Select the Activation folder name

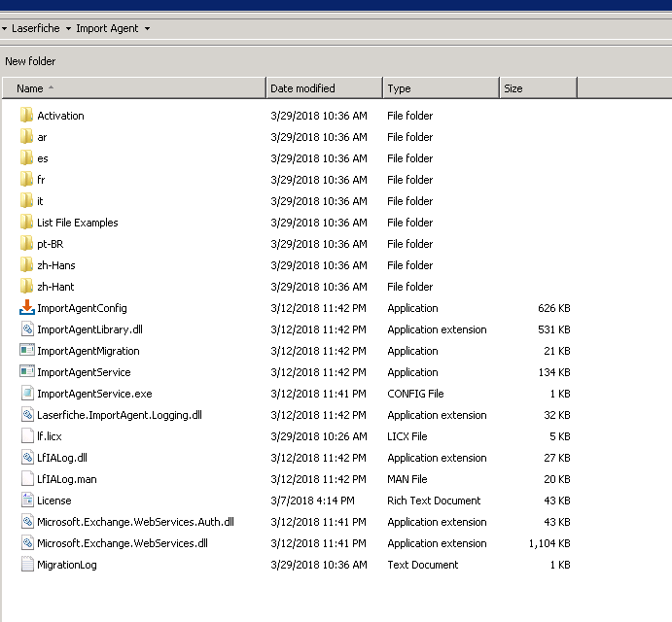click(60, 116)
